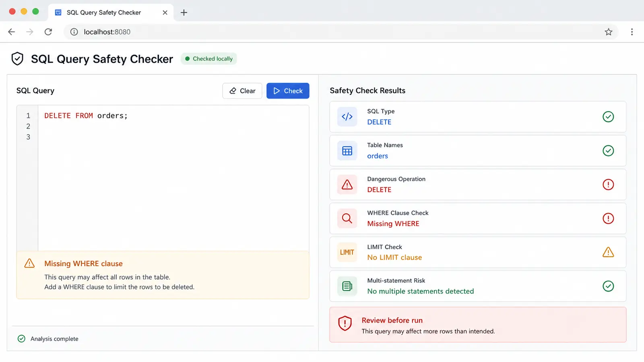
Task: Click the red shield icon in the Review before run banner
Action: click(x=345, y=323)
